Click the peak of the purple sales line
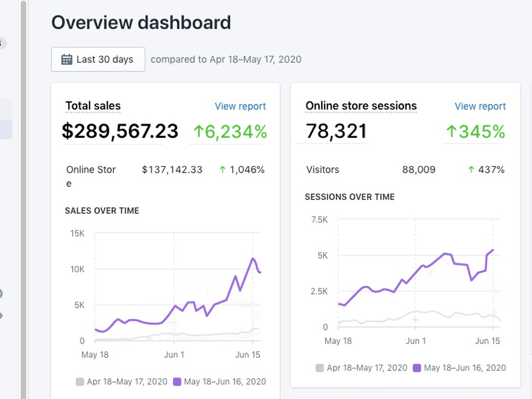Screen dimensions: 532x399 tap(253, 259)
